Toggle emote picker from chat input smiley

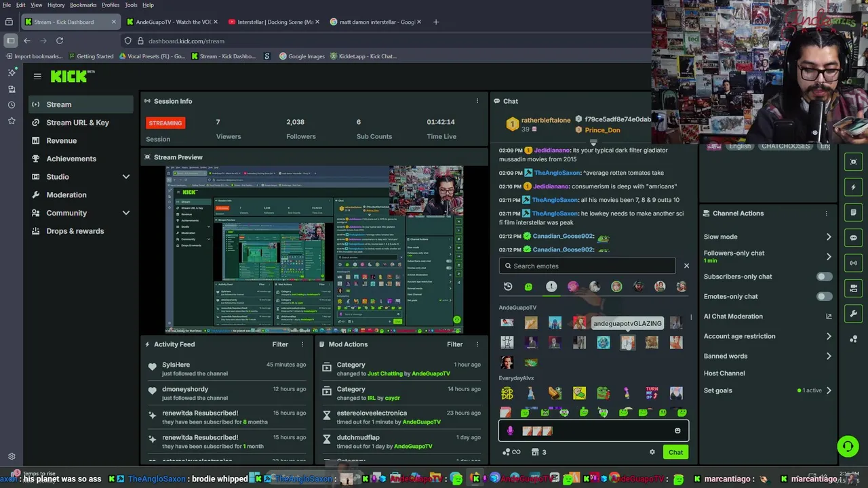677,430
